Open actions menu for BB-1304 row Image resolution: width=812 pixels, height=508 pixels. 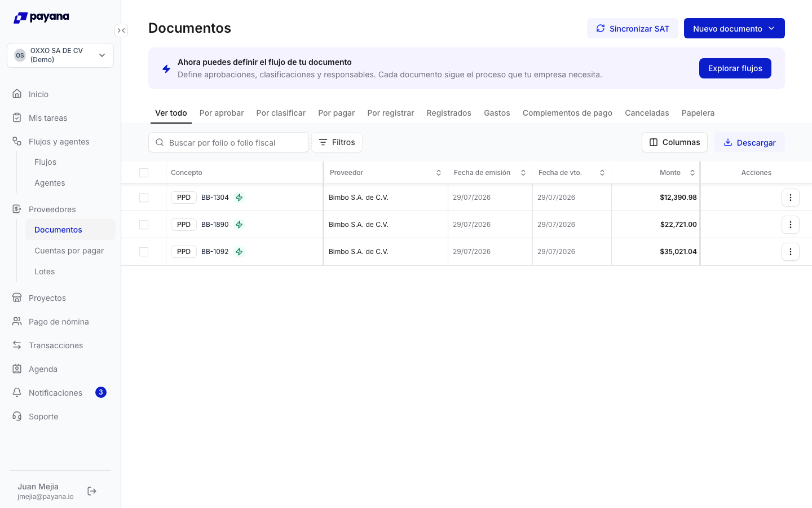pos(791,198)
